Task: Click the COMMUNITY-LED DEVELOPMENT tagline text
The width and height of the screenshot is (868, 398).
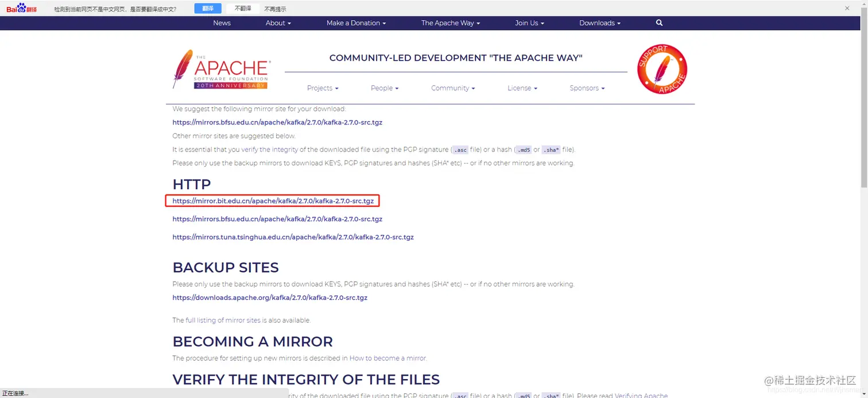Action: (456, 58)
